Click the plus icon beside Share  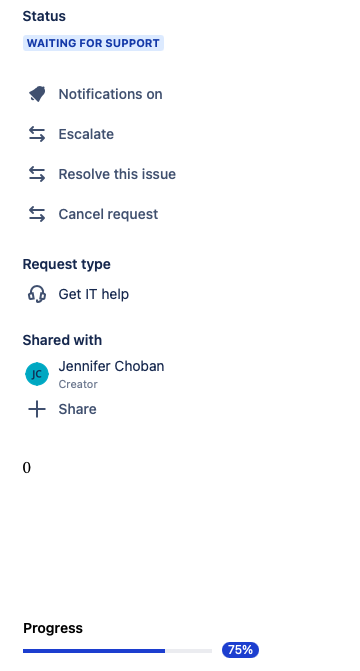37,409
